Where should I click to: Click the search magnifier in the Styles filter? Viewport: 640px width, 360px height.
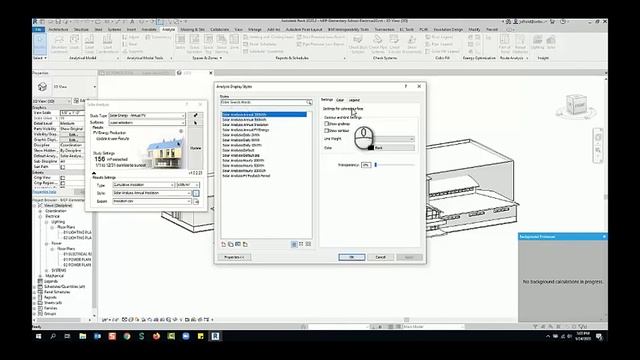[309, 102]
